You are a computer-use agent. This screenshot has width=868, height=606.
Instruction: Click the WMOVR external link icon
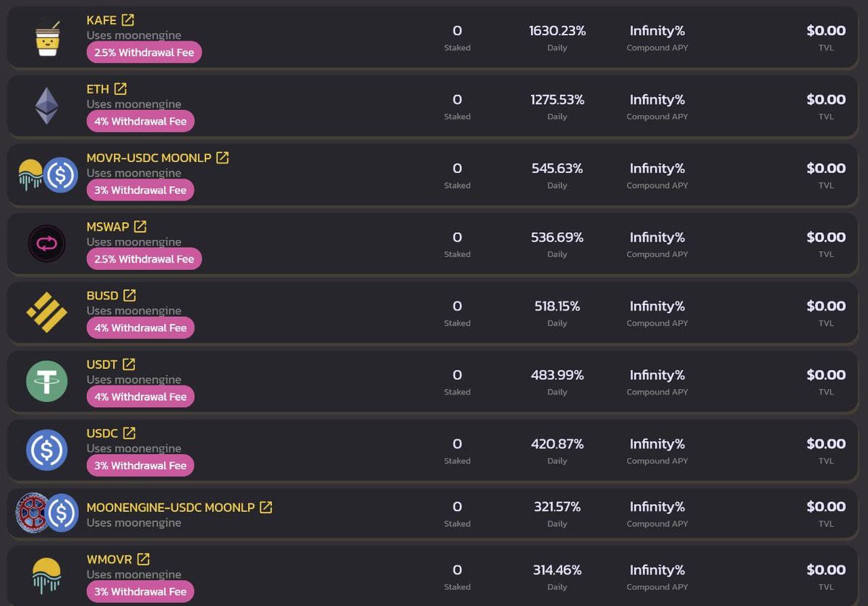144,559
